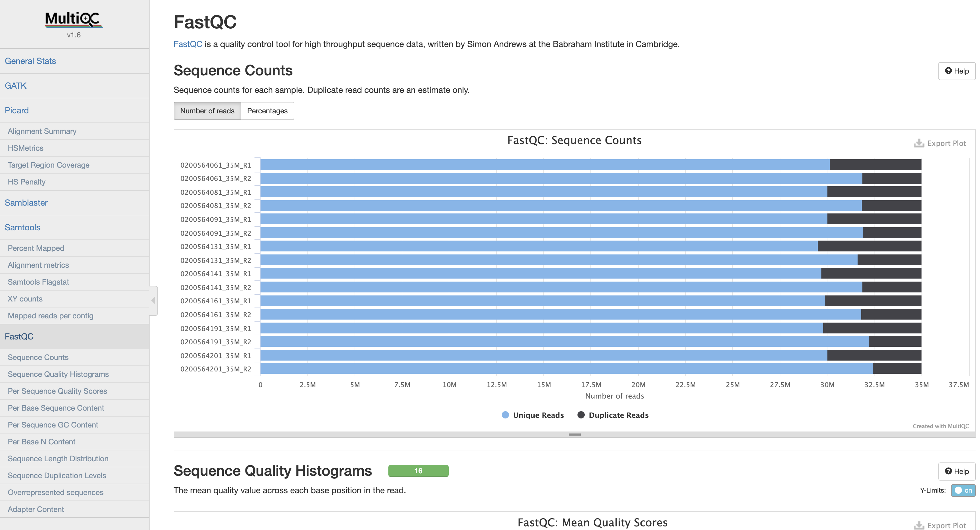Click sample label 0200564091_35M_R1
The height and width of the screenshot is (530, 980).
216,219
